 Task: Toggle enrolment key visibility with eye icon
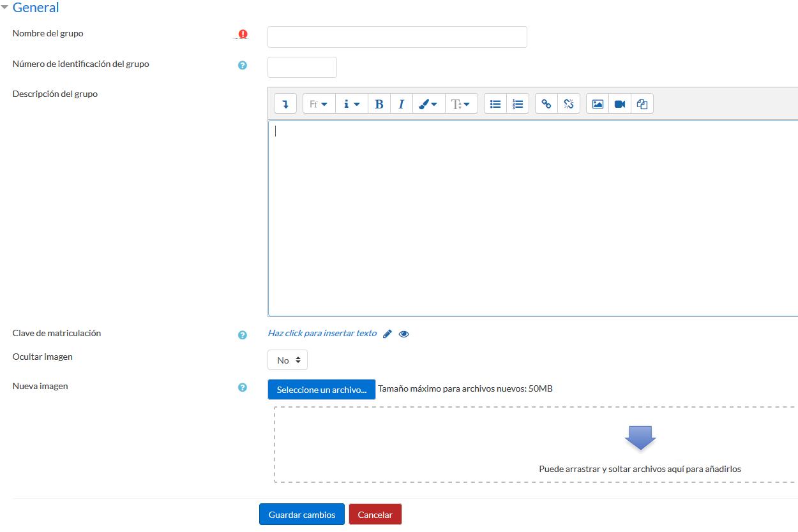coord(403,334)
